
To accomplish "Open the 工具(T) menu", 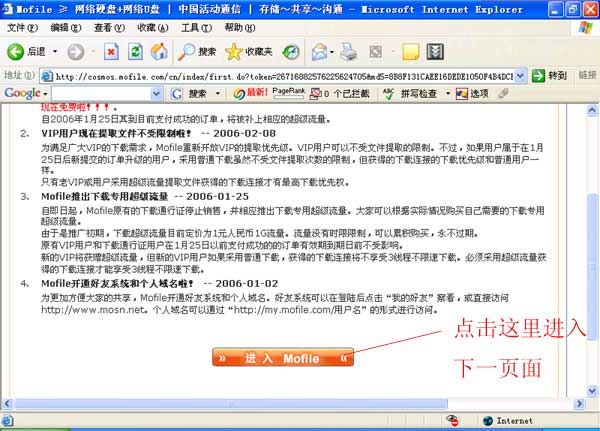I will [196, 28].
